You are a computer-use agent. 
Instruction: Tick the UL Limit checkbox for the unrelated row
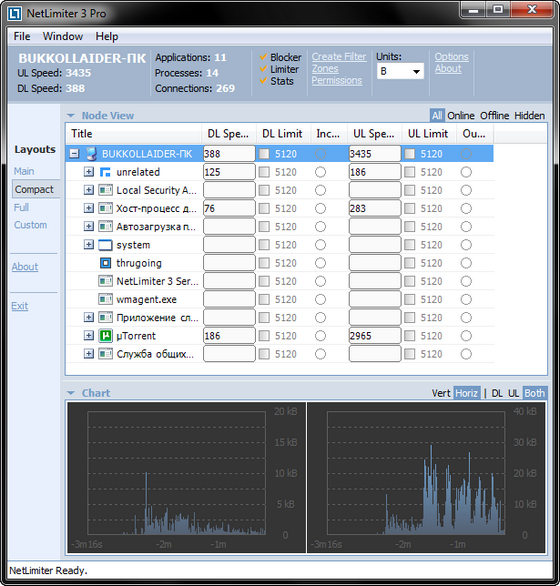(410, 172)
